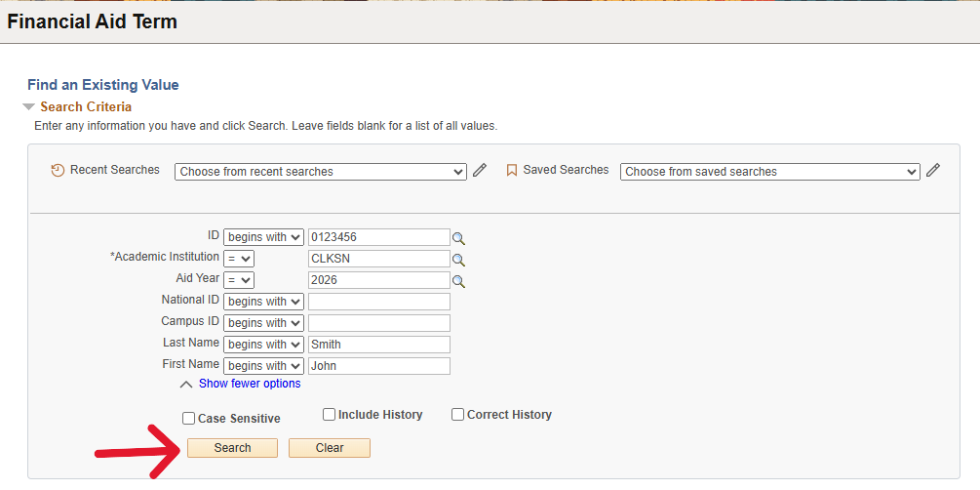The width and height of the screenshot is (980, 490).
Task: Click the pencil icon beside Recent Searches
Action: pyautogui.click(x=480, y=171)
